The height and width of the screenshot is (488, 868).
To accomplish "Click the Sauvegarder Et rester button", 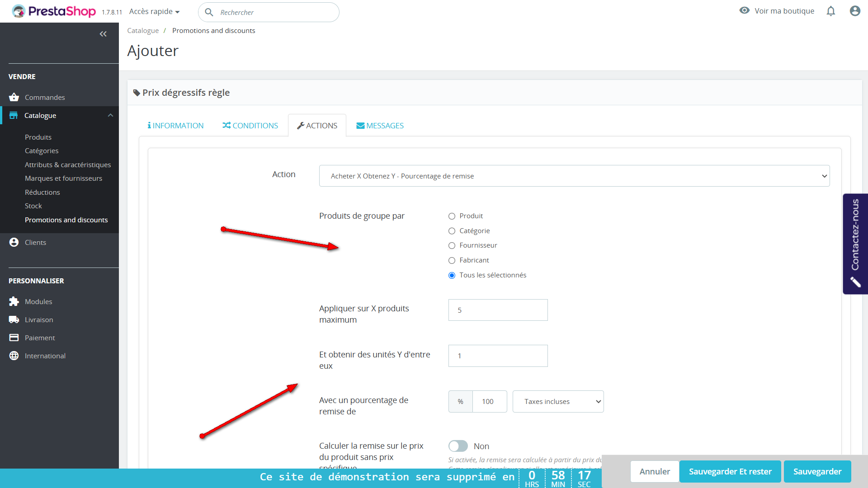I will coord(730,471).
